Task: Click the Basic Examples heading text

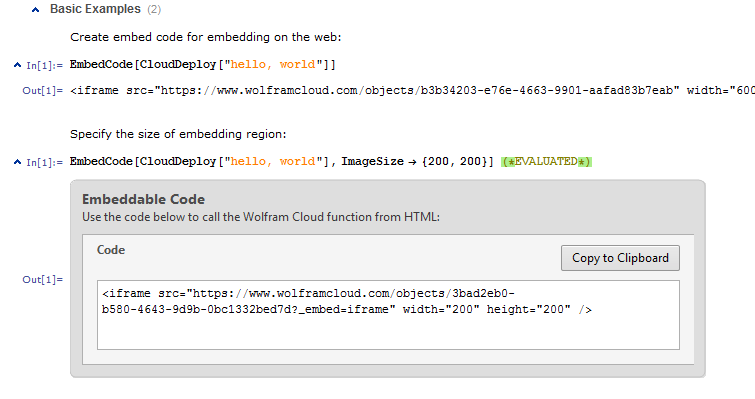Action: click(x=95, y=9)
